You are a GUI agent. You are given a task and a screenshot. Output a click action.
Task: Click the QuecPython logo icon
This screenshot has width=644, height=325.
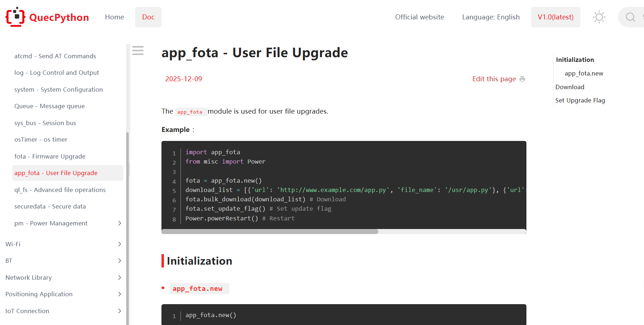[15, 17]
